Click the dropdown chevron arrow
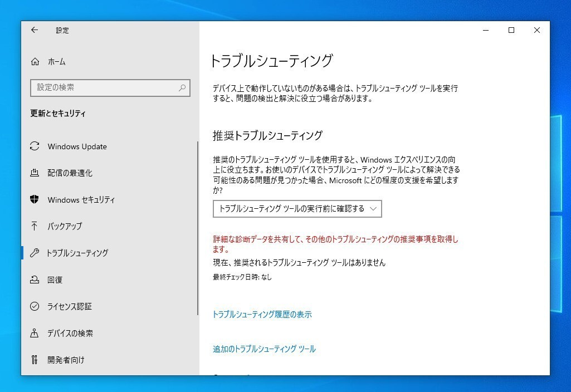571x392 pixels. pos(373,209)
